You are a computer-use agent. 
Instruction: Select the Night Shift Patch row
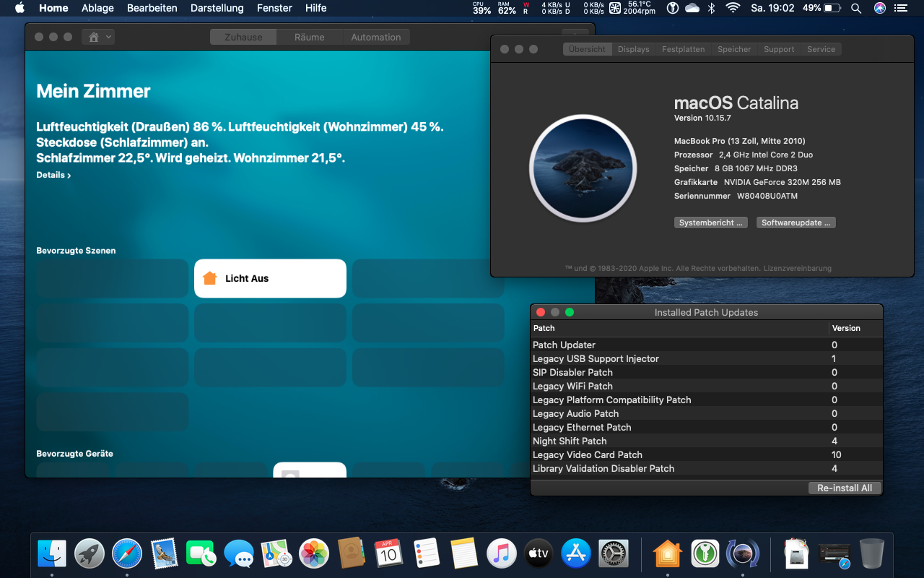707,441
